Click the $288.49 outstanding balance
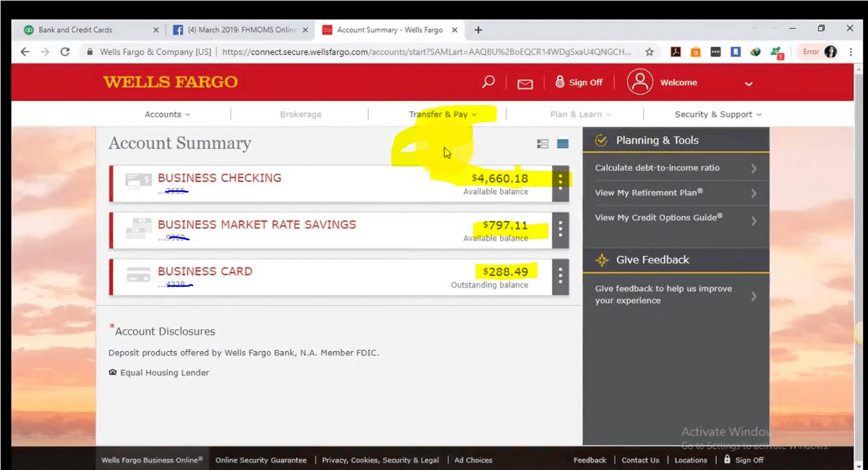The height and width of the screenshot is (470, 868). (x=505, y=271)
